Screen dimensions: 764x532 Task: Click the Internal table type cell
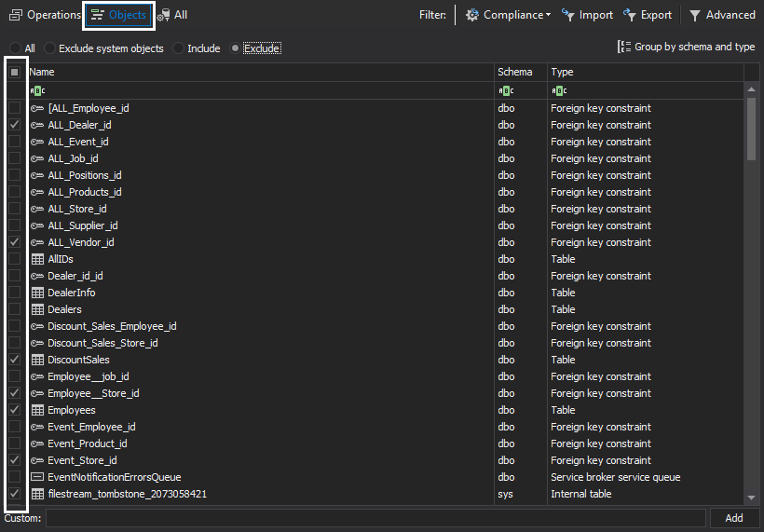580,494
